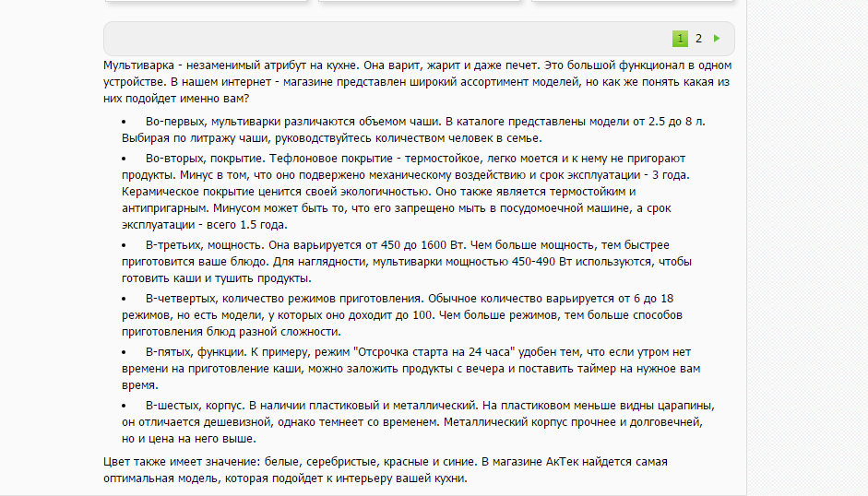Click the closing paragraph "Цвет также имеет значение"

386,470
